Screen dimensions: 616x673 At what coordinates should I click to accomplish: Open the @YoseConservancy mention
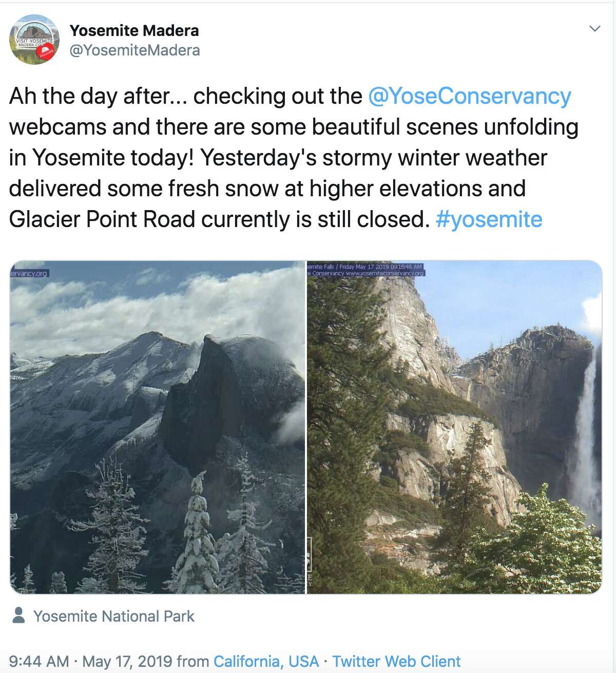(470, 96)
